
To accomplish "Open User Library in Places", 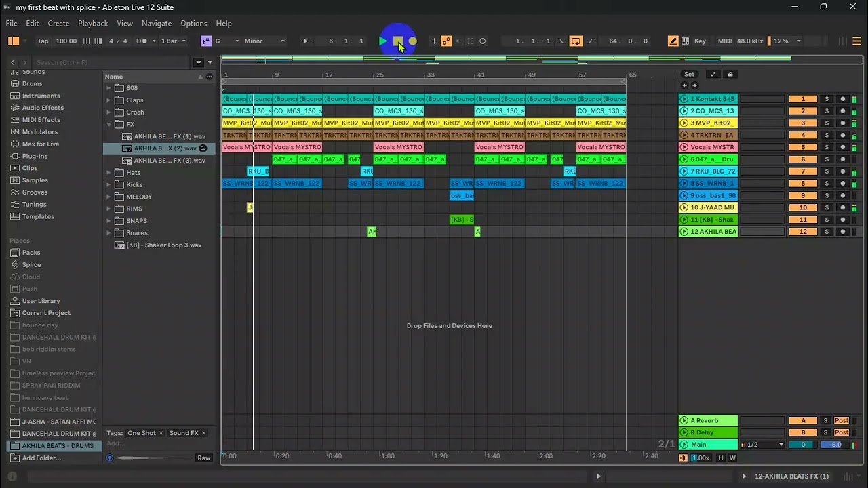I will [x=41, y=301].
